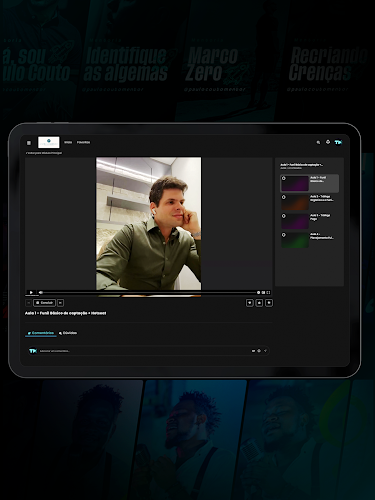This screenshot has width=375, height=500.
Task: Open video settings gear in player
Action: pos(258,292)
